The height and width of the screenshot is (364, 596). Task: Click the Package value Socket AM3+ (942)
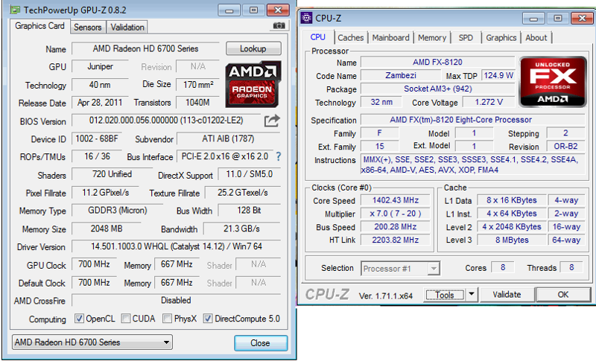click(437, 89)
